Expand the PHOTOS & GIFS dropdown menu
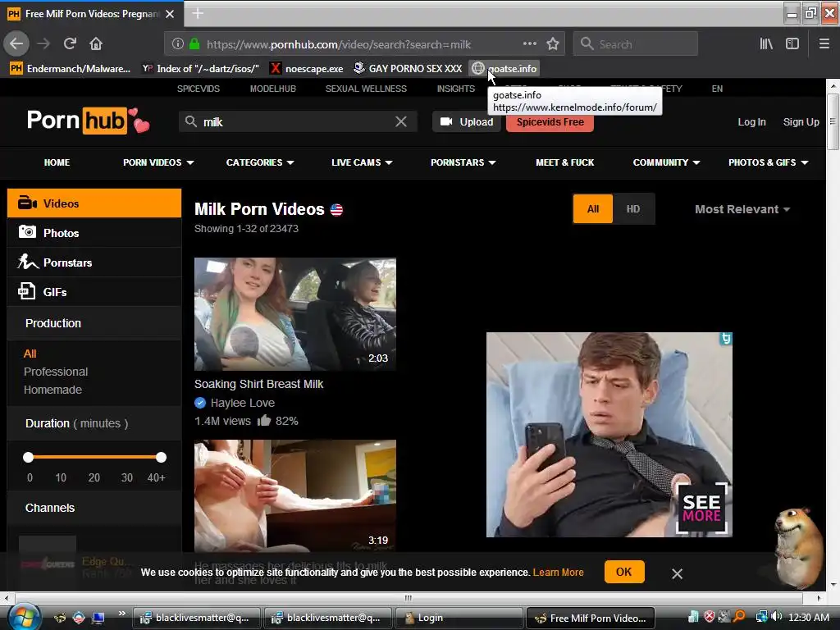The image size is (840, 630). (768, 162)
